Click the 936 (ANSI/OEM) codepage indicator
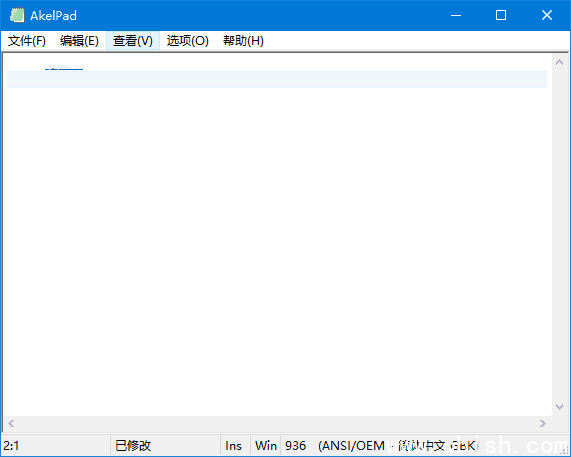Screen dimensions: 571x457 click(381, 445)
